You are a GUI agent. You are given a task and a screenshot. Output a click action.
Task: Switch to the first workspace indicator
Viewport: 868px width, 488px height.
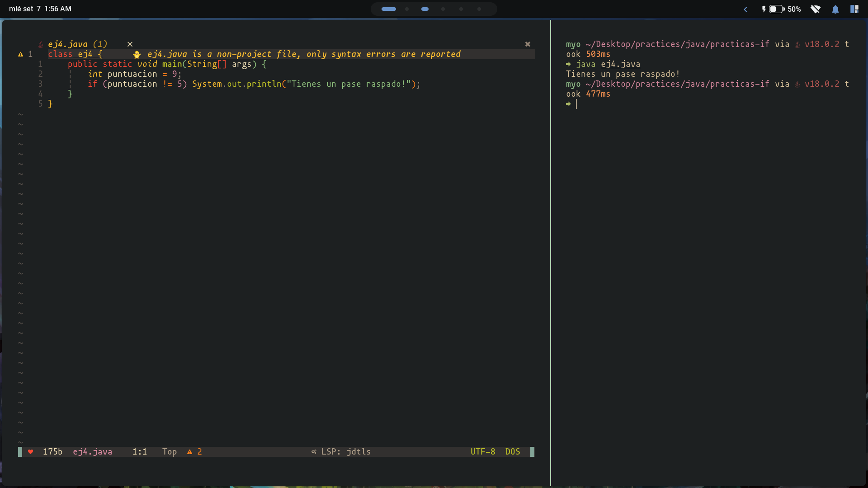tap(388, 9)
